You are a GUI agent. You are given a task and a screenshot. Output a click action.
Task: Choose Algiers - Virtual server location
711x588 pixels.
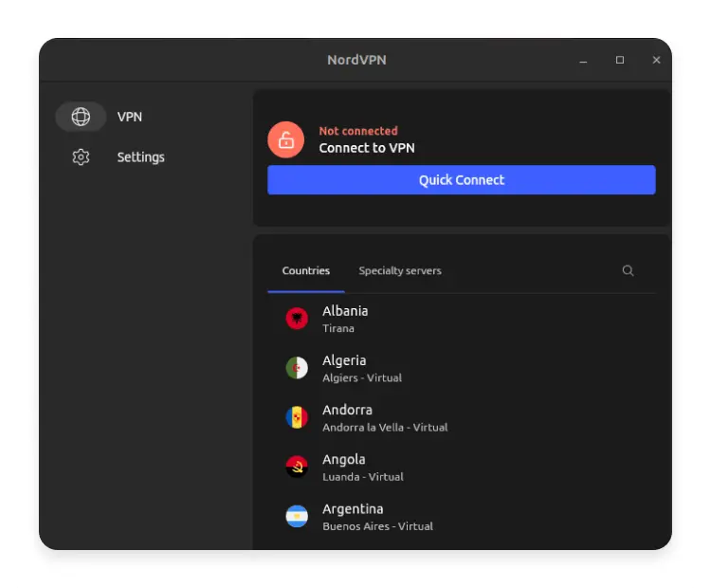(362, 377)
